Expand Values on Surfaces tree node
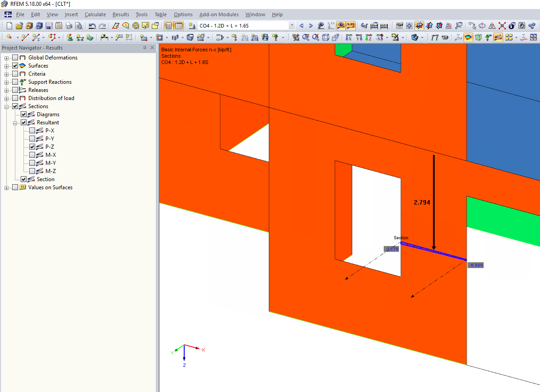This screenshot has height=392, width=540. 7,188
